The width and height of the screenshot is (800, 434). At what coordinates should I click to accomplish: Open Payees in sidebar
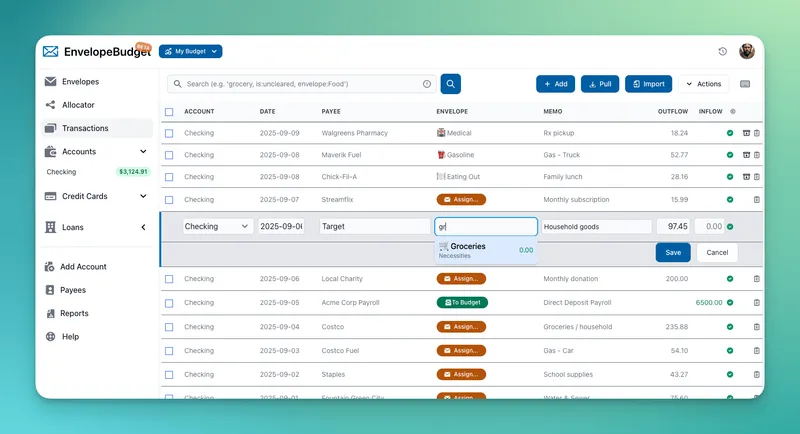96,290
